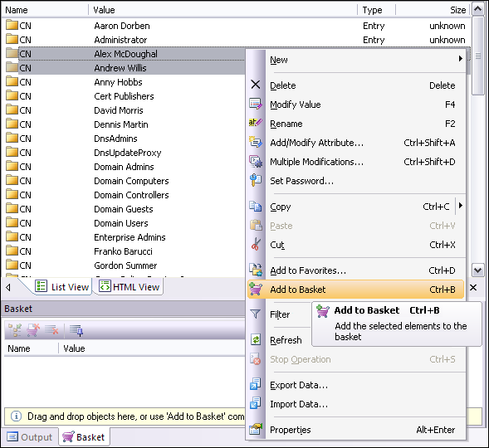Click the Rename icon in menu
489x448 pixels.
(256, 123)
